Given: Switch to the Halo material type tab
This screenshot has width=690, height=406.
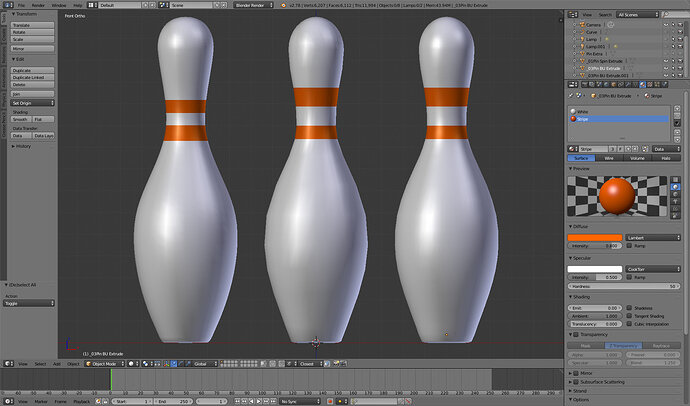Looking at the screenshot, I should click(x=666, y=158).
